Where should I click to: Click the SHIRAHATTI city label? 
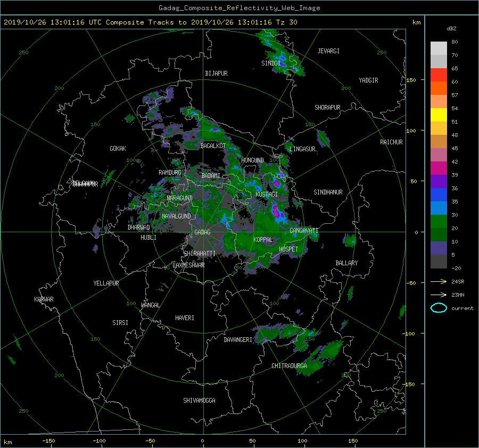tap(200, 254)
